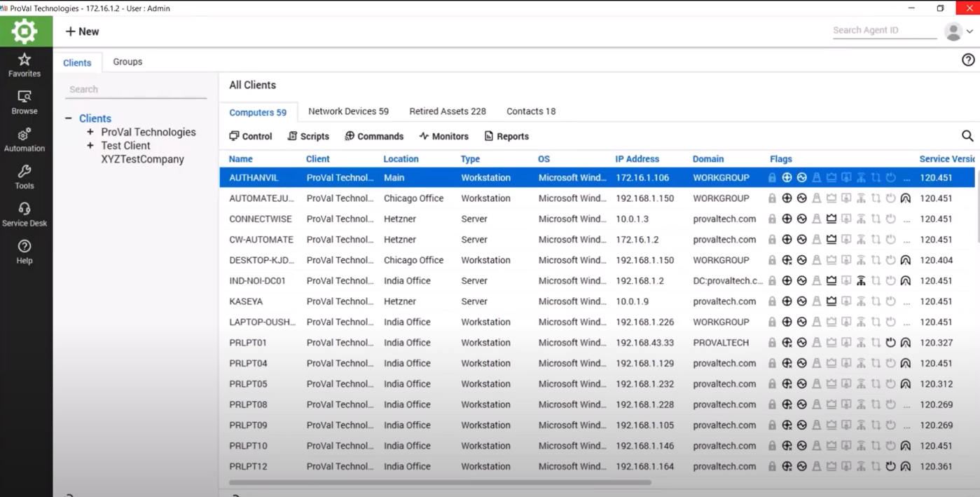The image size is (980, 497).
Task: Collapse the Clients tree node
Action: (69, 118)
